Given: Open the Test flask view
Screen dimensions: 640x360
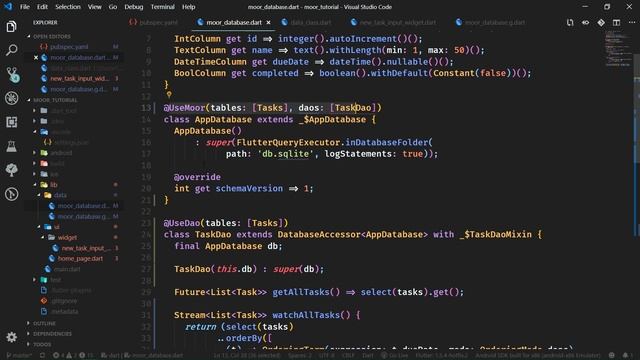Looking at the screenshot, I should click(x=11, y=146).
